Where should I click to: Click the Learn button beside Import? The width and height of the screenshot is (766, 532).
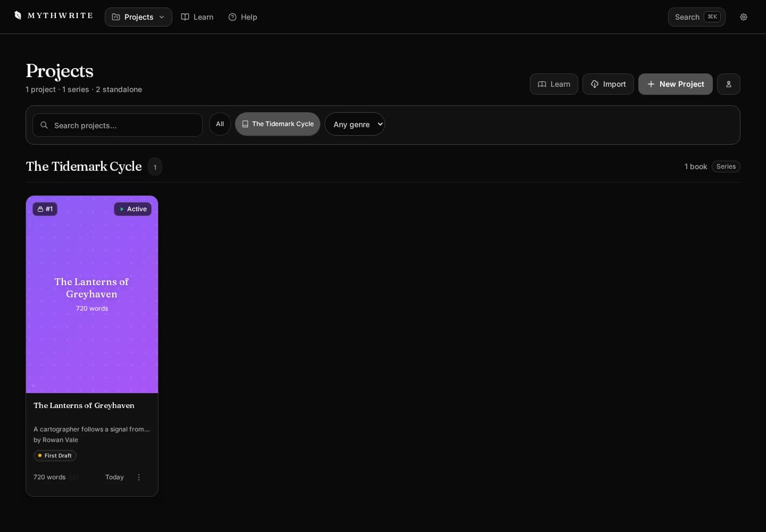tap(554, 84)
